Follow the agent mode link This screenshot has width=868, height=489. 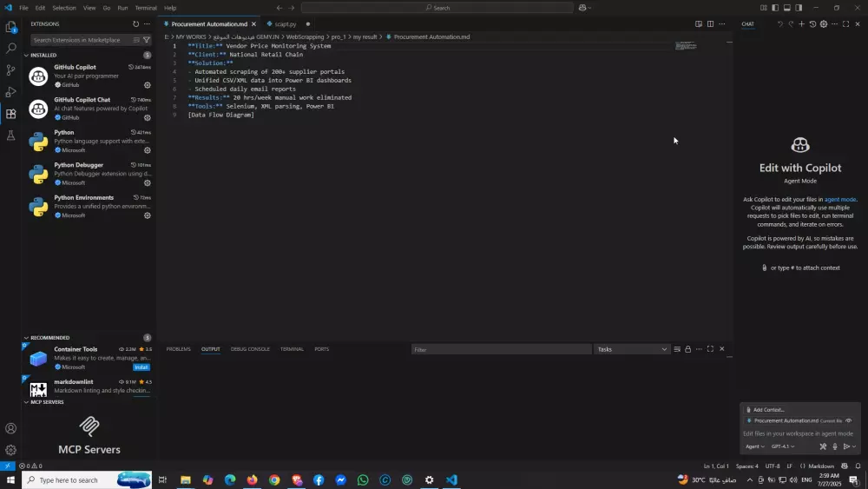tap(839, 200)
